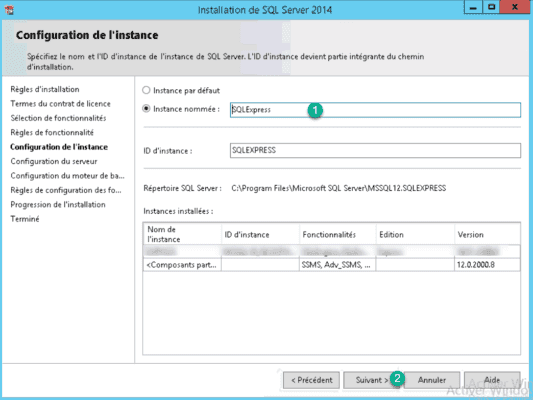
Task: Click the Nom de l'instance column header
Action: pos(183,234)
